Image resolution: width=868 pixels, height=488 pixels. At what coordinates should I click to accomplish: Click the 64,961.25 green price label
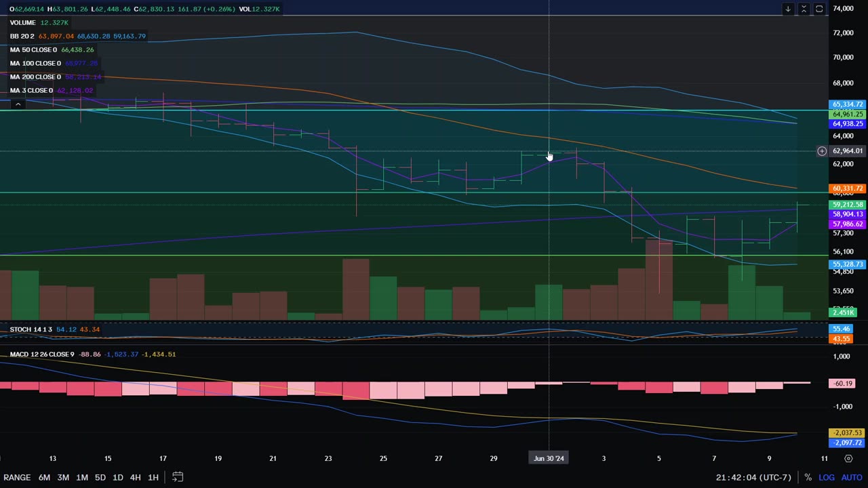tap(848, 115)
